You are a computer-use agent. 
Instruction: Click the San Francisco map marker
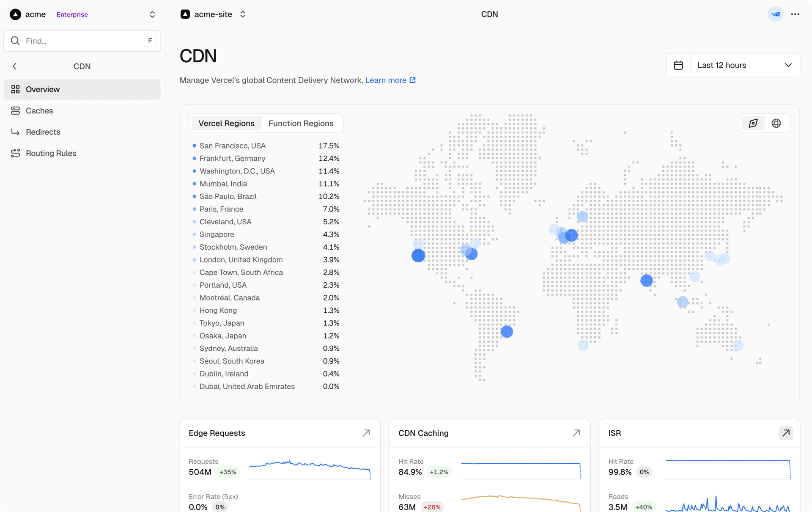[x=418, y=256]
